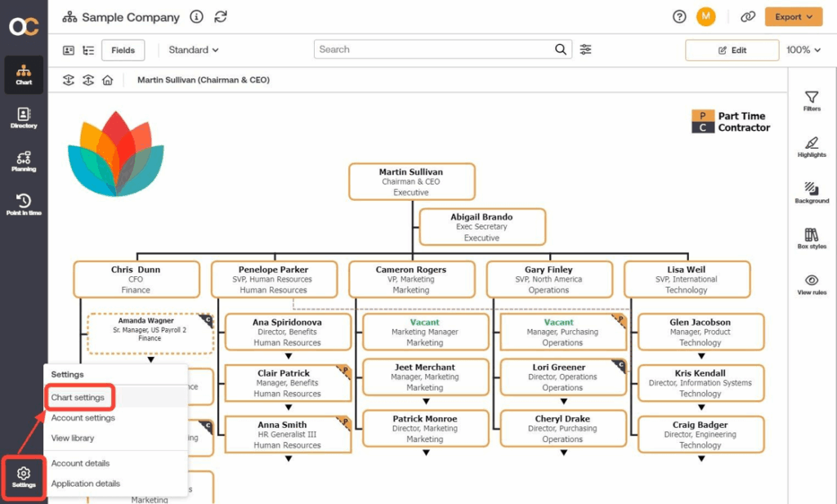Image resolution: width=837 pixels, height=504 pixels.
Task: Click the Fields button
Action: coord(123,50)
